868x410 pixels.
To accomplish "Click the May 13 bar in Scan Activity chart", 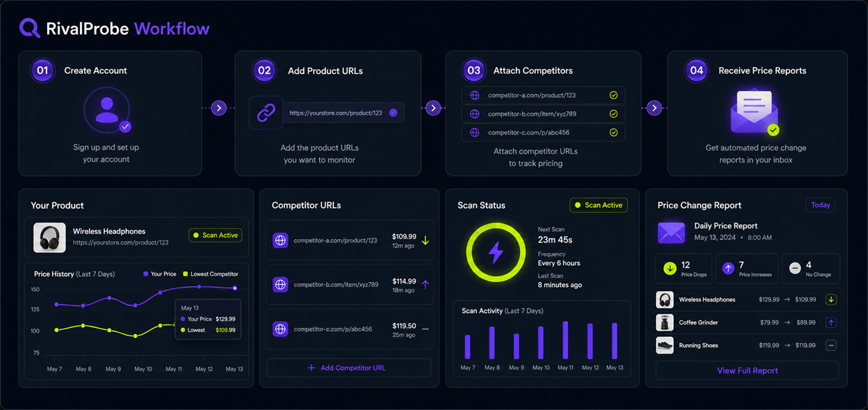I will click(614, 341).
